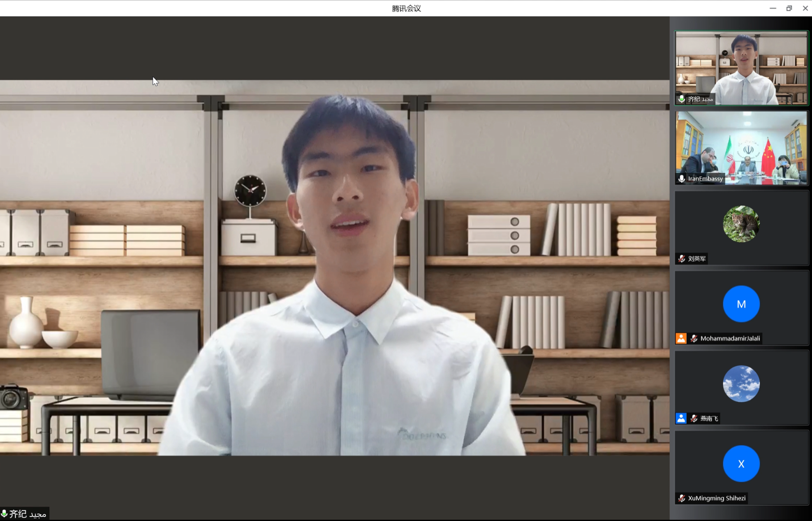The image size is (812, 521).
Task: Click muted mic icon beside MohammadamirJalali
Action: click(694, 338)
